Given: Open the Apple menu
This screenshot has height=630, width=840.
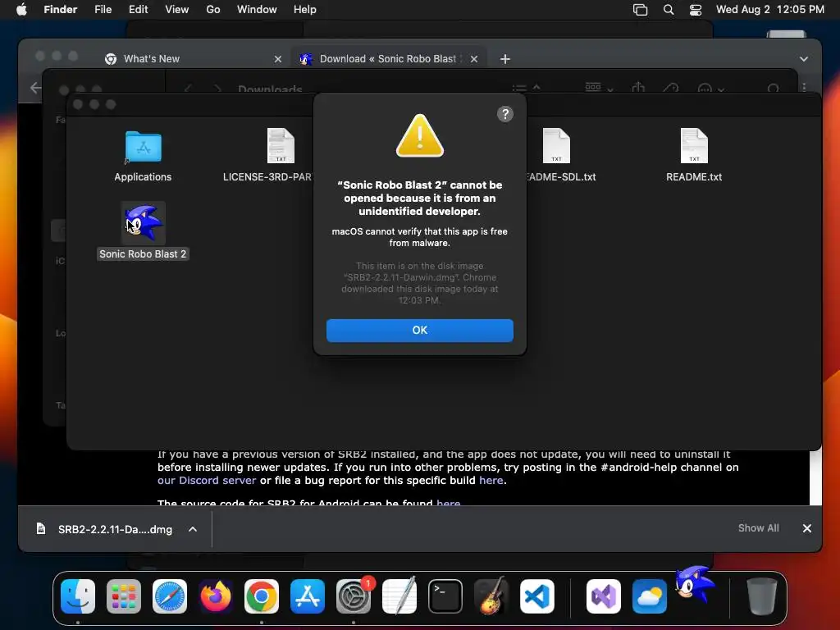Looking at the screenshot, I should coord(21,9).
